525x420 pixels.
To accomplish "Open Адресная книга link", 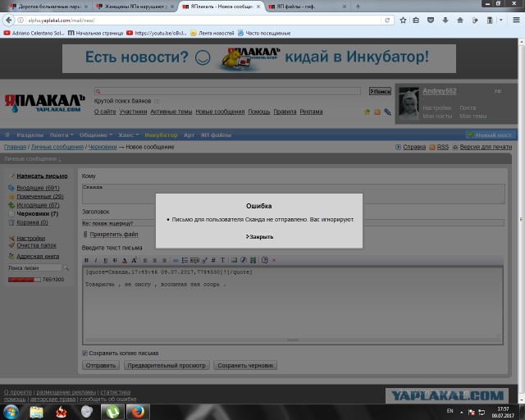I will tap(38, 257).
